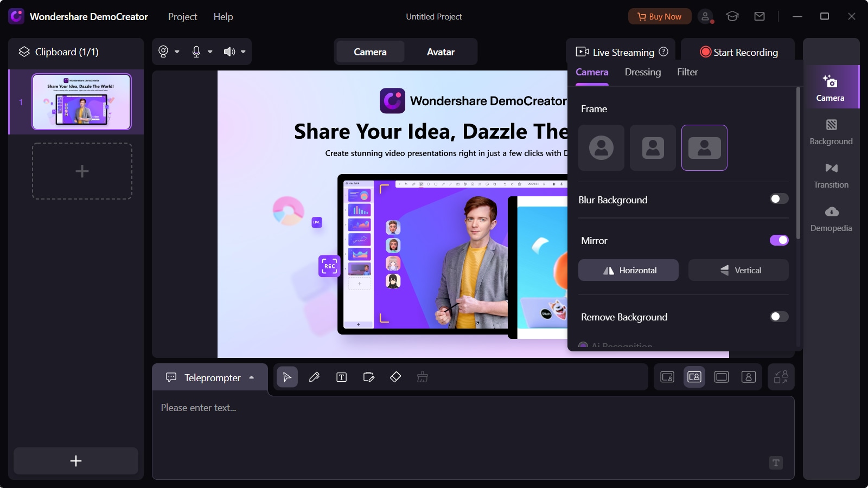Select the Camera mode tab in top center

coord(370,52)
